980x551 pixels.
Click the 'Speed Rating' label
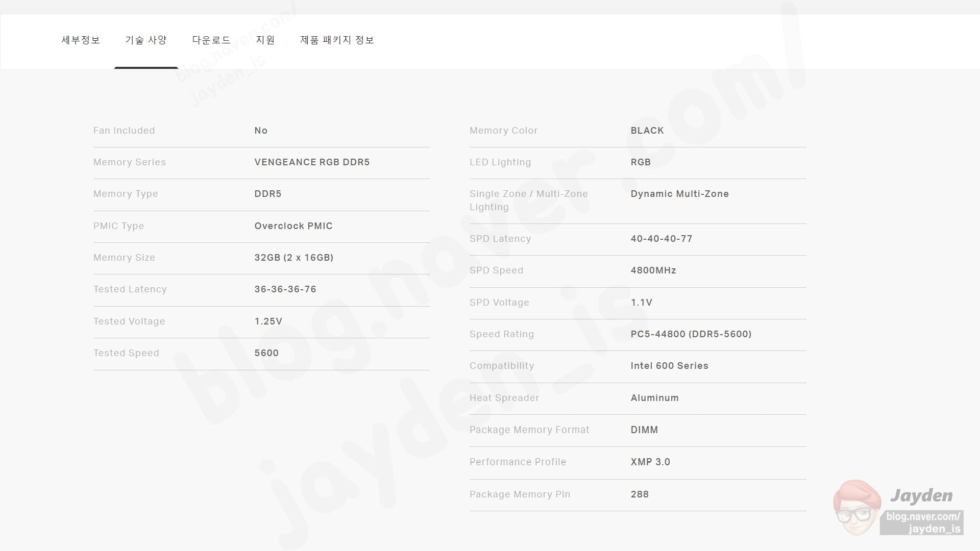(502, 334)
